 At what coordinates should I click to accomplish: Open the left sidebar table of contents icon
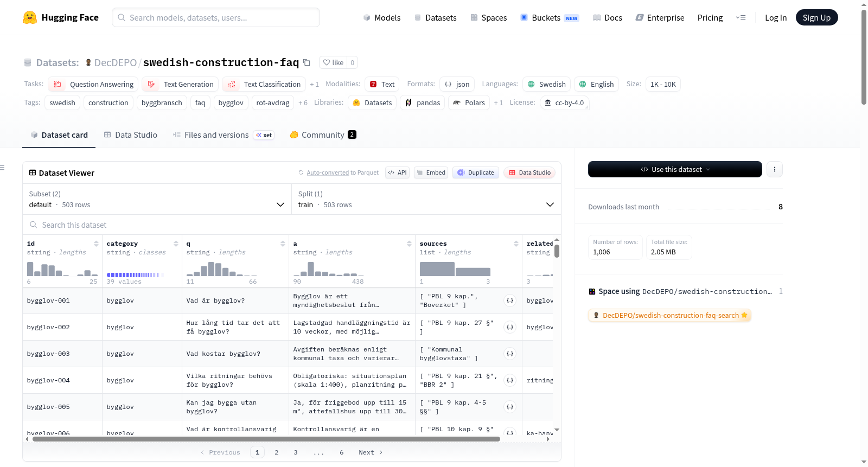click(x=3, y=168)
